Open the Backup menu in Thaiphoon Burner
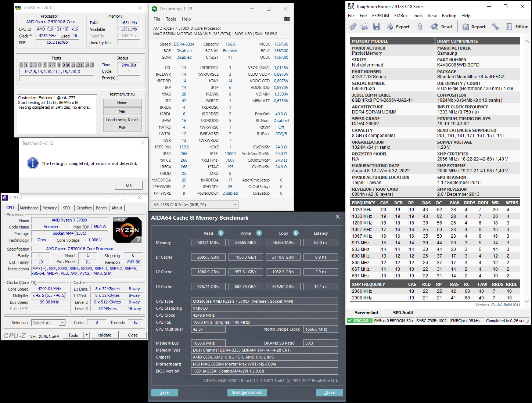This screenshot has height=403, width=532. pos(449,16)
